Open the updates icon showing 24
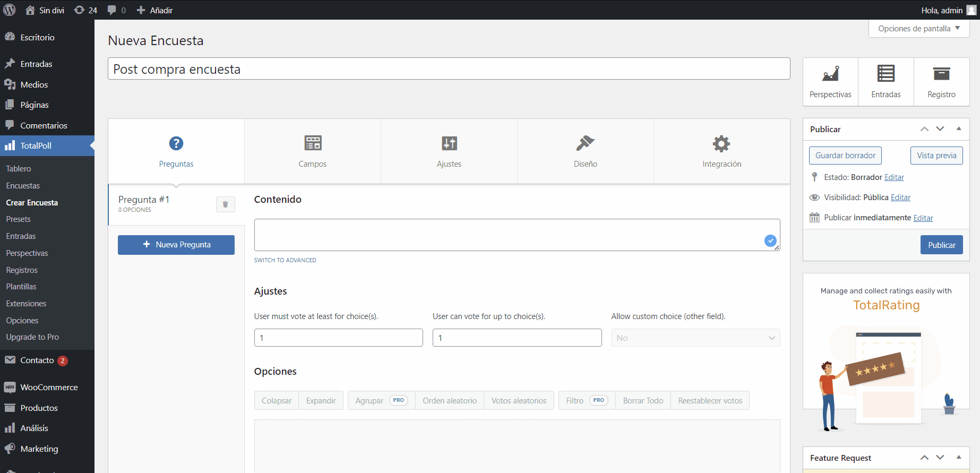This screenshot has width=980, height=473. coord(85,10)
